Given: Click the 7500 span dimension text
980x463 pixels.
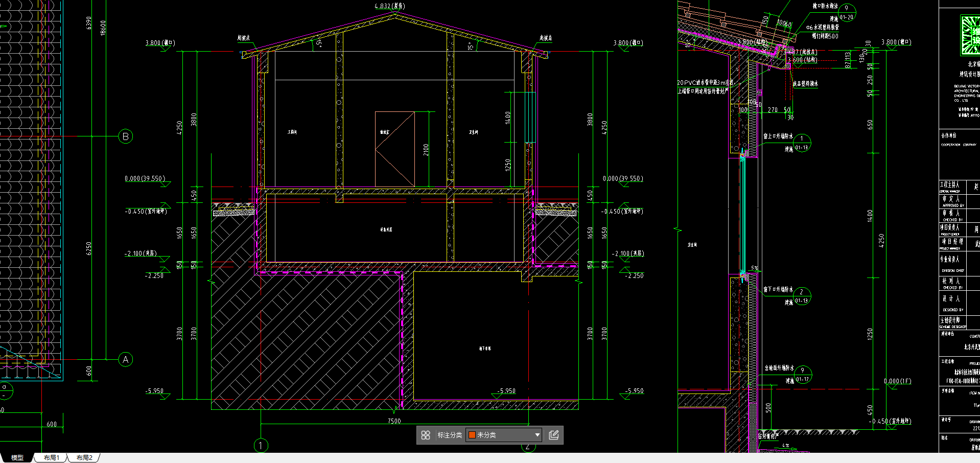Looking at the screenshot, I should 394,421.
